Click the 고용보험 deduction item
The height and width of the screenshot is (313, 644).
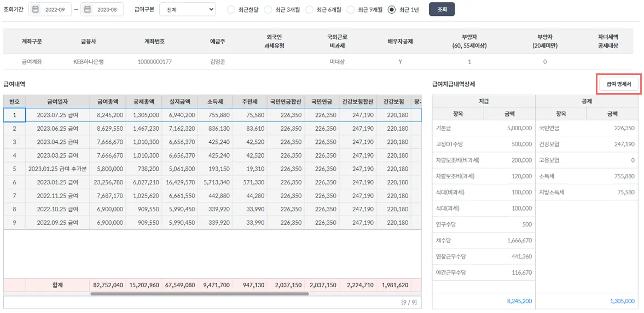coord(549,160)
